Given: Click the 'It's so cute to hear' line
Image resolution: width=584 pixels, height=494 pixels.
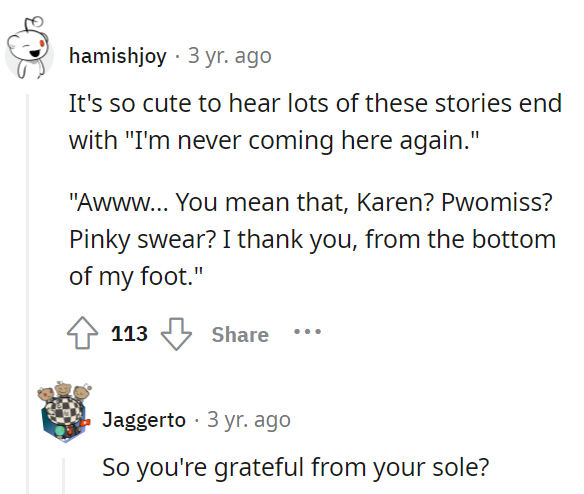Looking at the screenshot, I should [315, 103].
